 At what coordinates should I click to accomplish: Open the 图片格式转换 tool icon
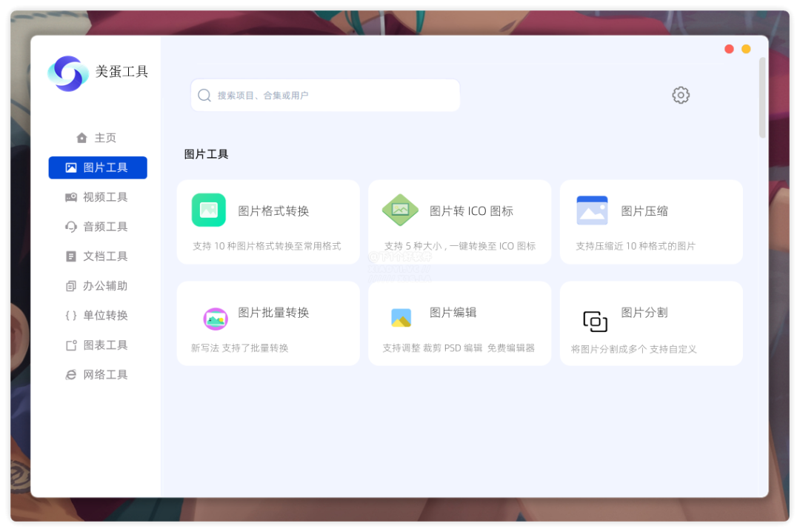point(208,210)
